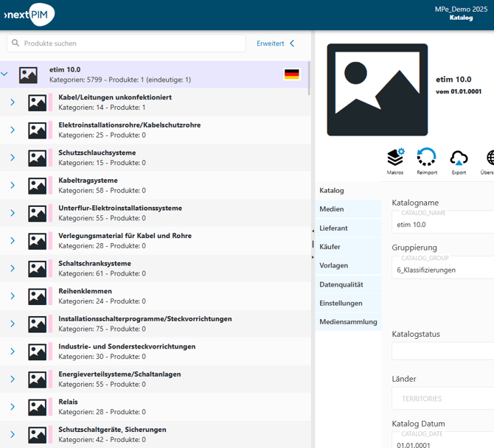Click the large catalog placeholder image
The height and width of the screenshot is (448, 494).
coord(377,90)
